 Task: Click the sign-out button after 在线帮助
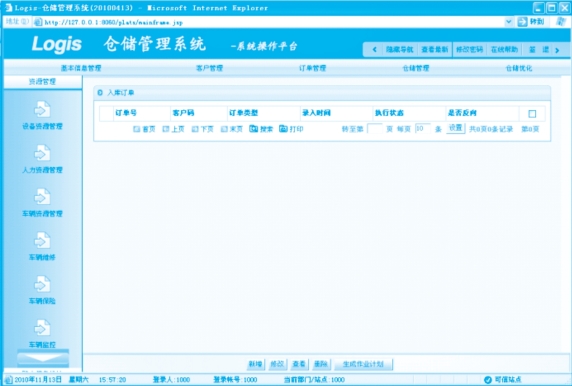[x=538, y=50]
